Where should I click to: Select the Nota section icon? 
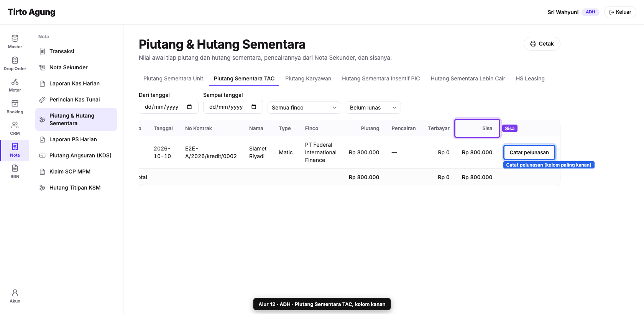point(15,147)
